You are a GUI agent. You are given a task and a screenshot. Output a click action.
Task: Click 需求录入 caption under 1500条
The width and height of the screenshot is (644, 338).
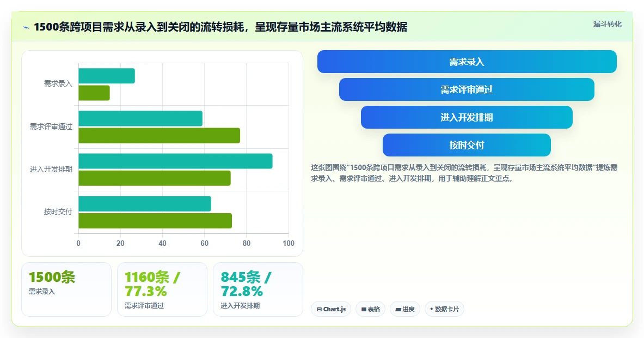42,292
